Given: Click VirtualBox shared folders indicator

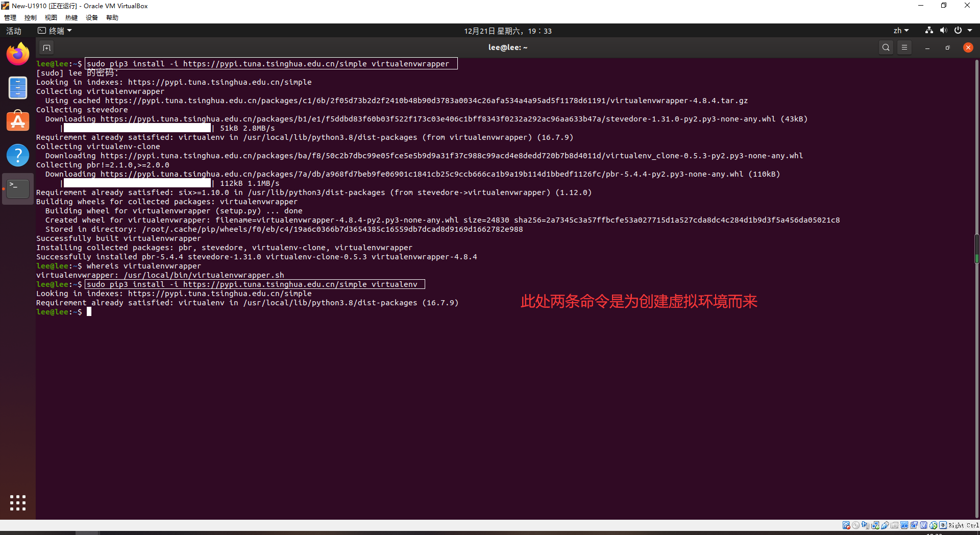Looking at the screenshot, I should [895, 525].
